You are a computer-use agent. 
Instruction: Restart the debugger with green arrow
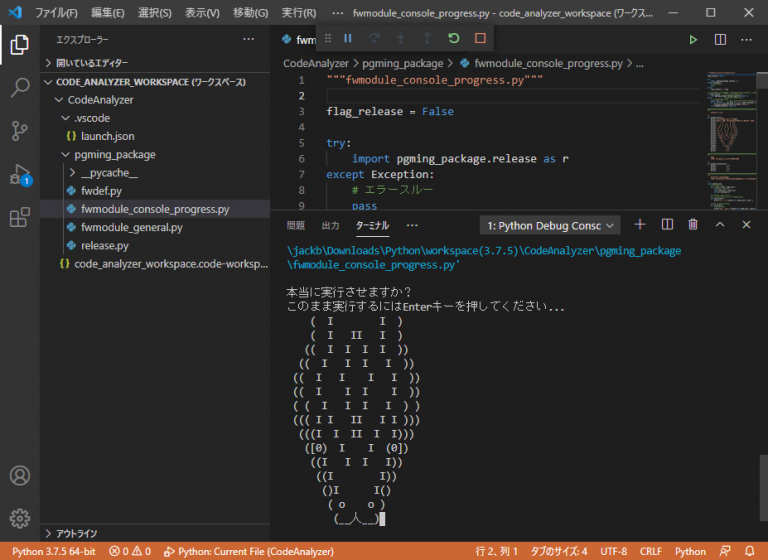(x=454, y=39)
